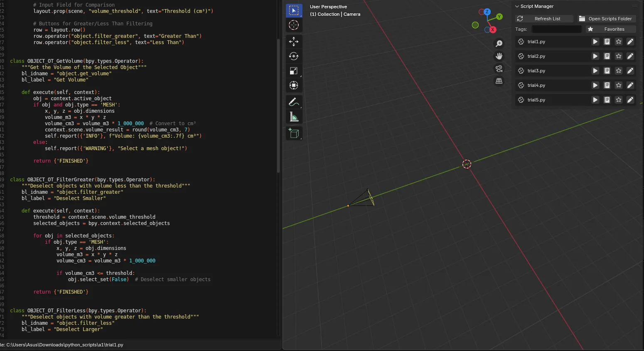644x351 pixels.
Task: Click 'class OBJECT_OT_FilterLess' code line
Action: [x=78, y=311]
